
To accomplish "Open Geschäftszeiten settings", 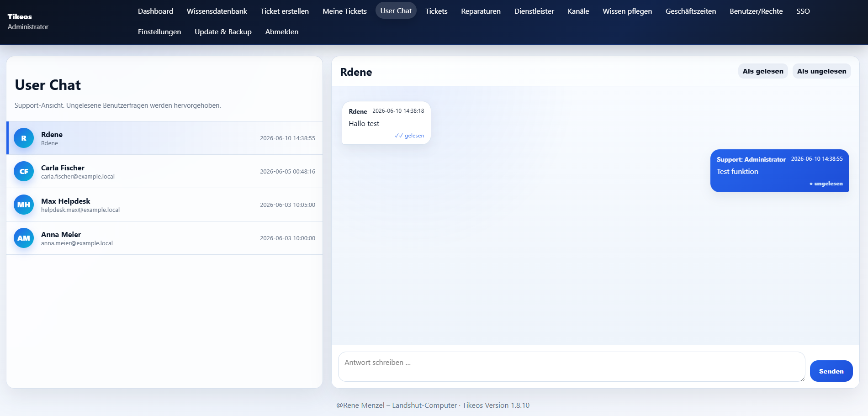I will [691, 11].
